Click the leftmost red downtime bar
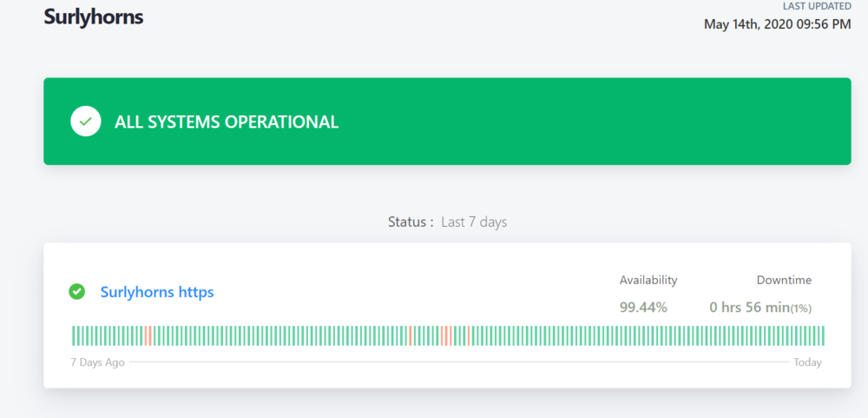This screenshot has height=418, width=868. tap(147, 335)
